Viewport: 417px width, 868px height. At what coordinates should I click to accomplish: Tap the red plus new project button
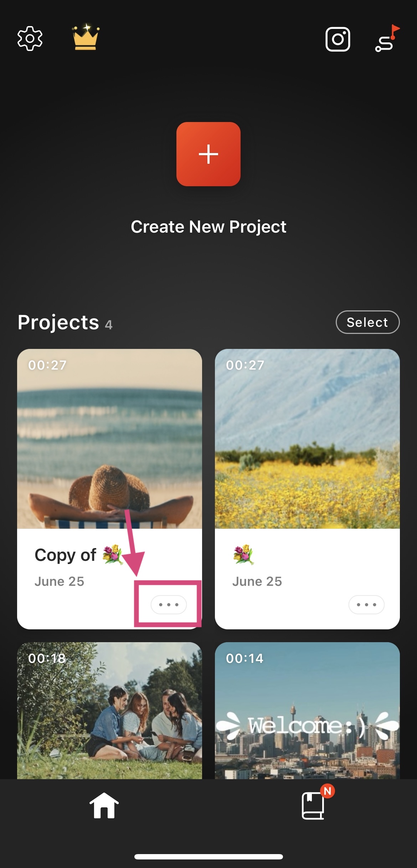(x=208, y=154)
